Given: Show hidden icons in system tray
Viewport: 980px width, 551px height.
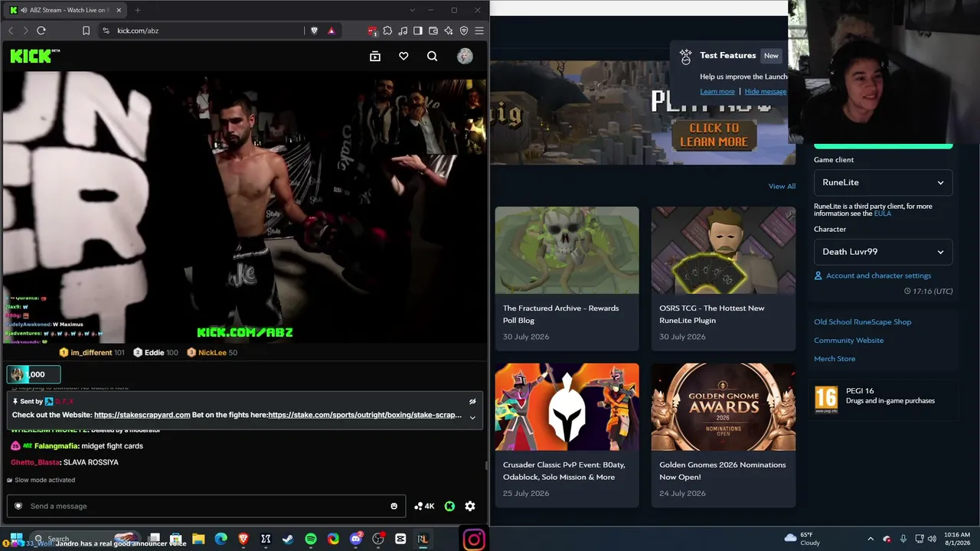Looking at the screenshot, I should click(x=871, y=539).
